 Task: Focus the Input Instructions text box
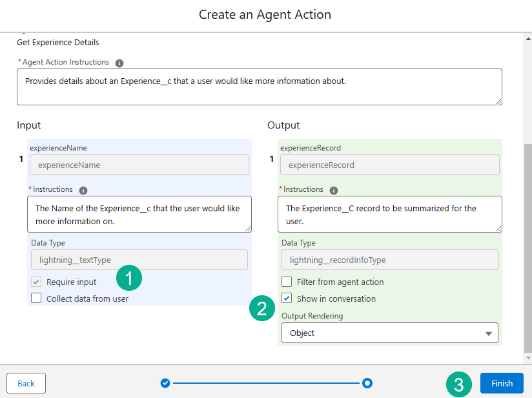[x=139, y=214]
